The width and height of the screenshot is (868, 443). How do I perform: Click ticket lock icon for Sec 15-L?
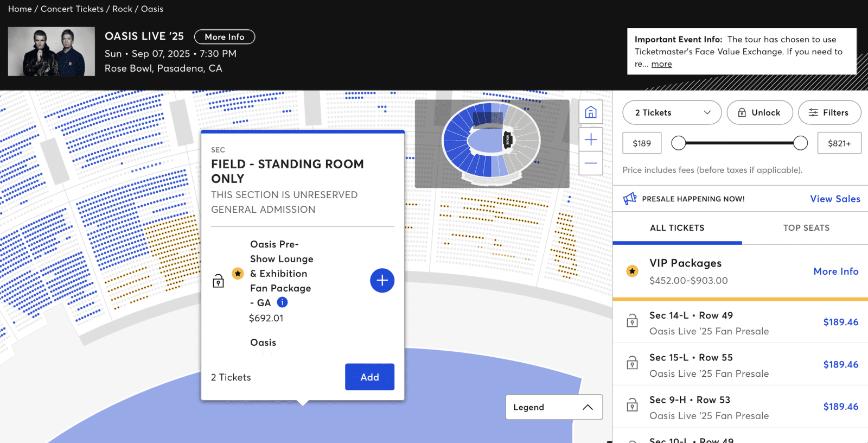(632, 363)
